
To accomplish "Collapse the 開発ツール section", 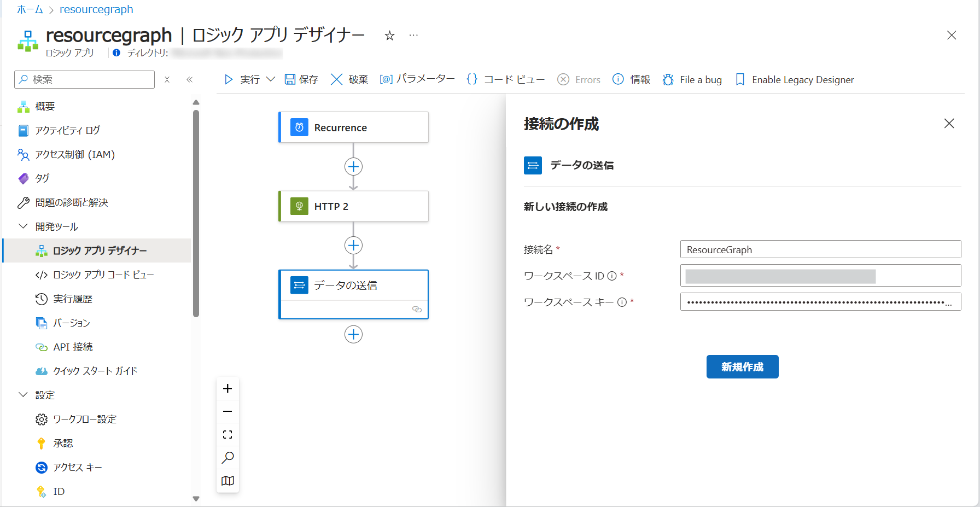I will coord(23,226).
